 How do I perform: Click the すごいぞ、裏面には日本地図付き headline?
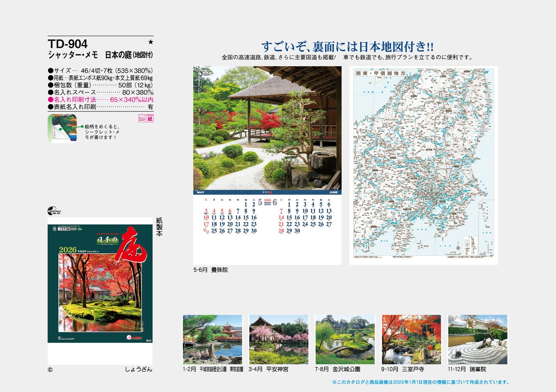tap(347, 47)
